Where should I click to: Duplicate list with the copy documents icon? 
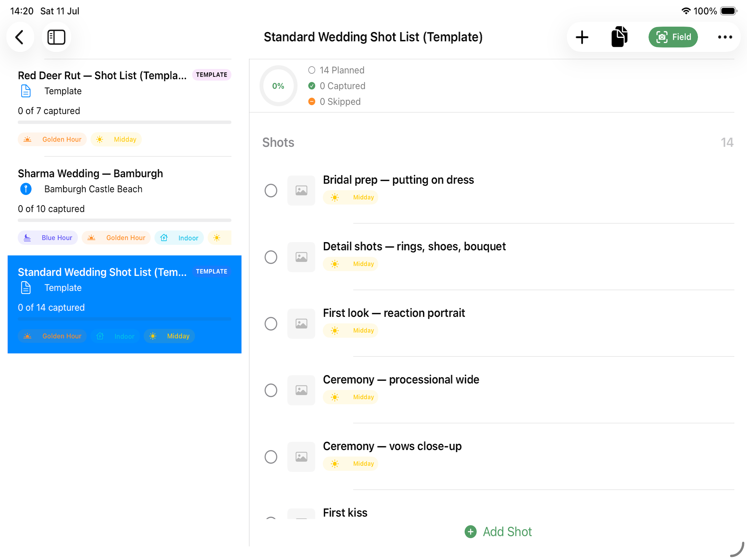click(x=619, y=37)
